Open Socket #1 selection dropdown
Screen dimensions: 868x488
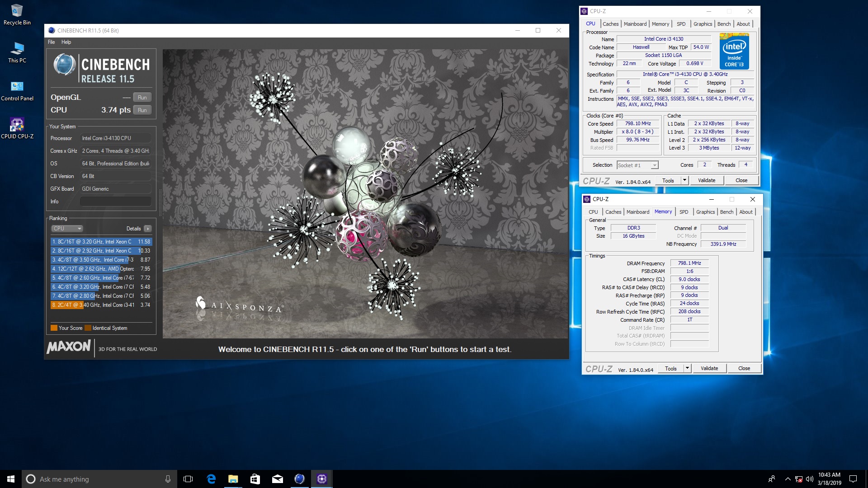(x=637, y=165)
